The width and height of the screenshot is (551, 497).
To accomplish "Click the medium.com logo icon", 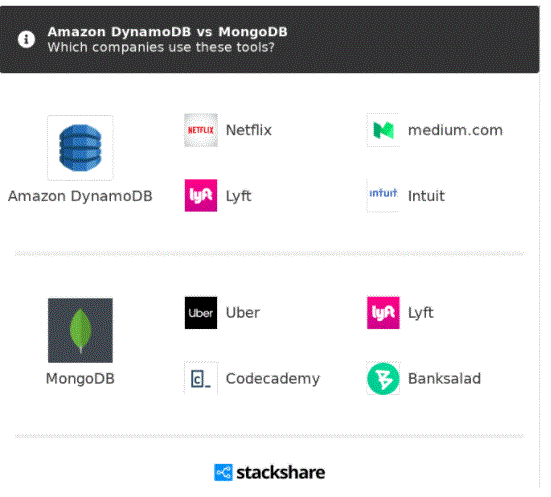I will 383,130.
